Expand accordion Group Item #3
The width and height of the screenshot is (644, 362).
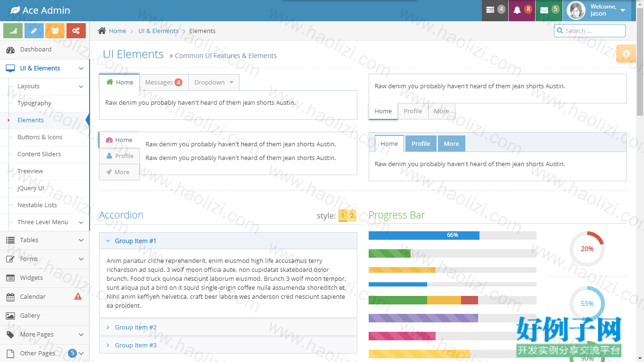228,345
